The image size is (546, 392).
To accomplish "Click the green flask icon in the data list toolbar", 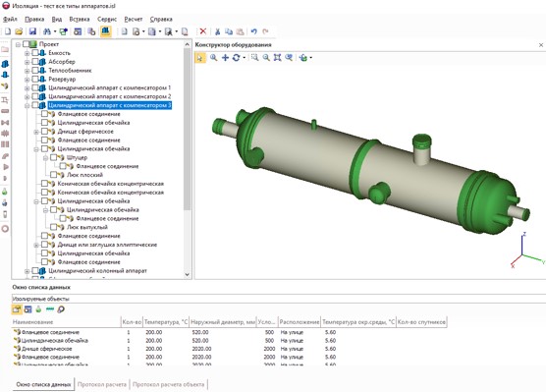I will click(38, 309).
